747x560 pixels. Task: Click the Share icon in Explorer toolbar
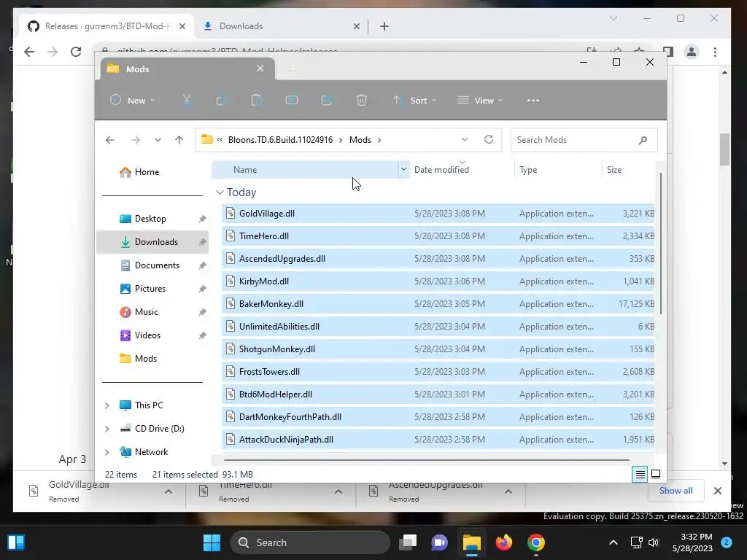(x=327, y=100)
